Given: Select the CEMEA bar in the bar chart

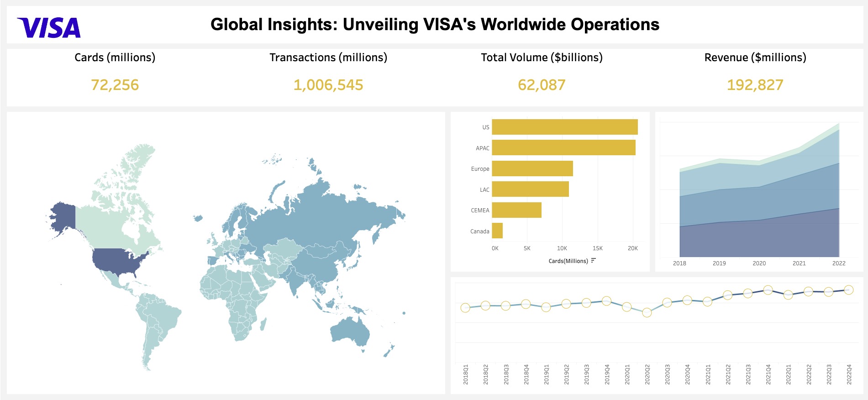Looking at the screenshot, I should pos(517,210).
